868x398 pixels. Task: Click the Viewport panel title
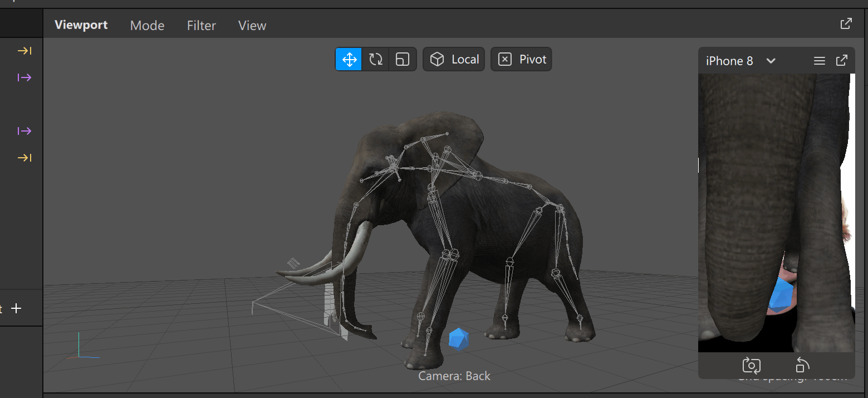(81, 25)
